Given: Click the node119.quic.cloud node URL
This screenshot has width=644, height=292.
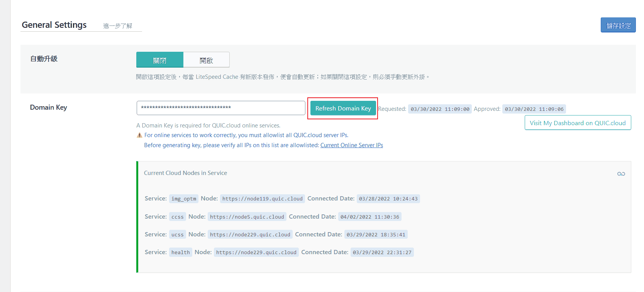Looking at the screenshot, I should [262, 199].
